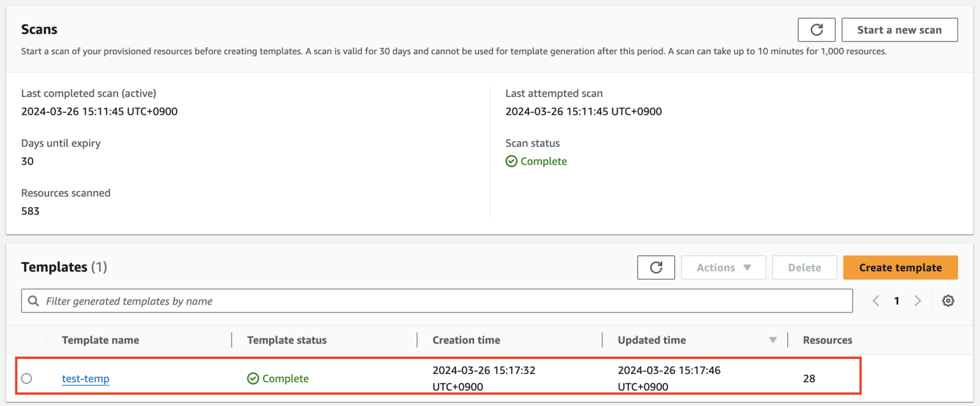Open the test-temp template link
Viewport: 980px width, 406px height.
85,378
